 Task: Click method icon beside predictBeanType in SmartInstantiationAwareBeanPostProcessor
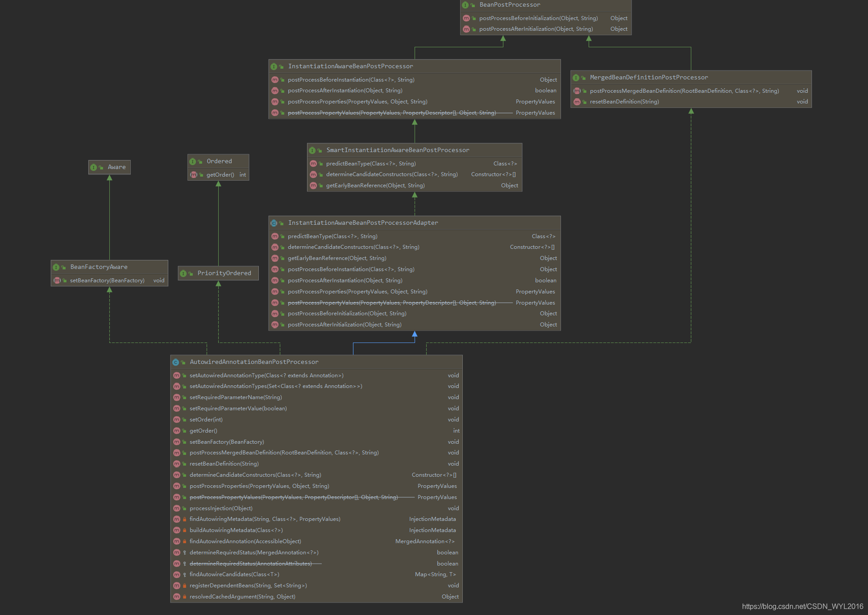tap(313, 164)
